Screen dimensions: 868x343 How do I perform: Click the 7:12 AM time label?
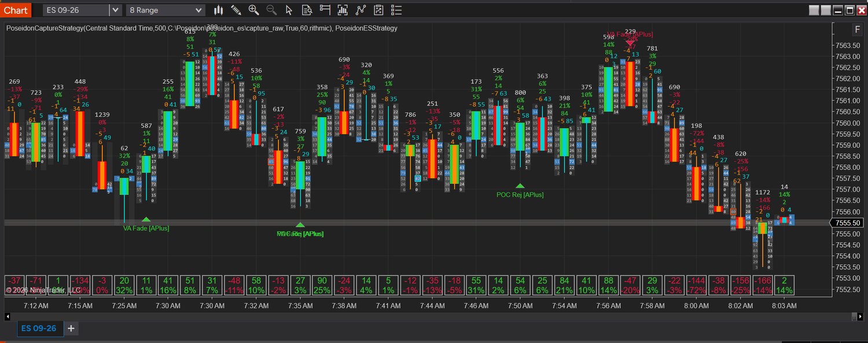[36, 305]
